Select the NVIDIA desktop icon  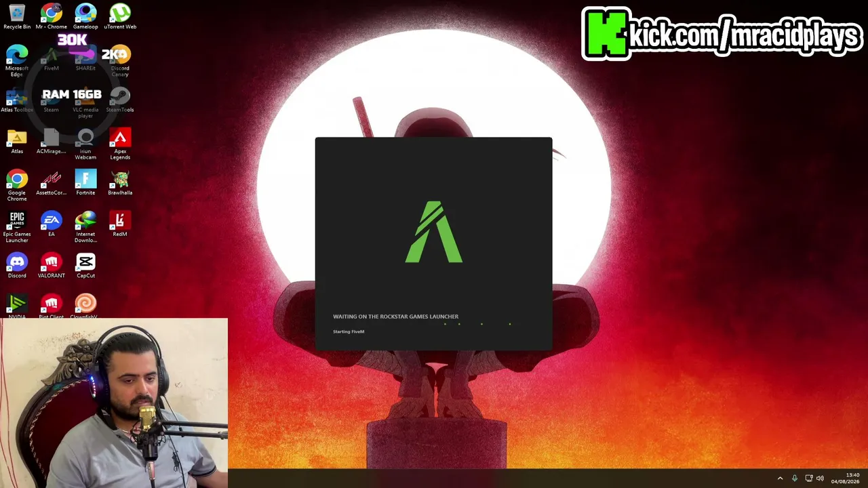coord(17,306)
